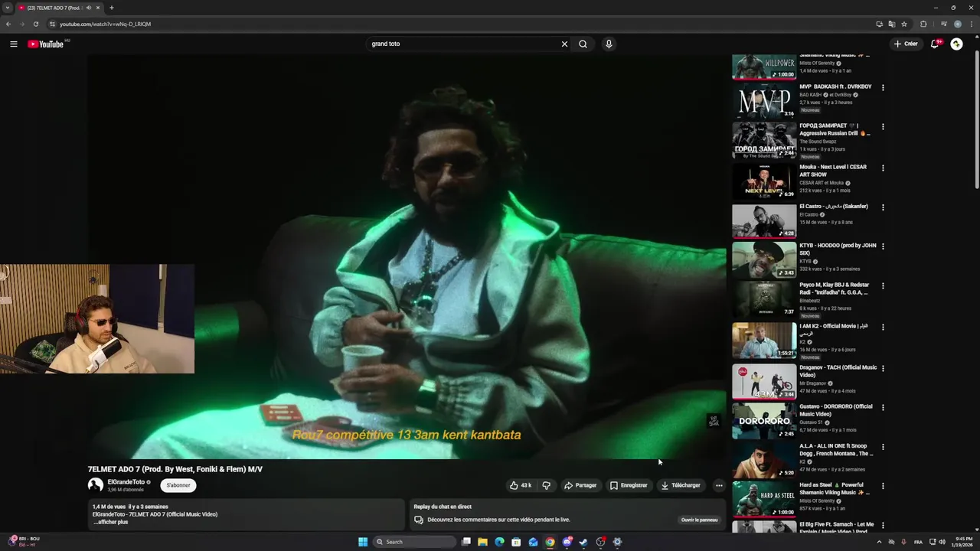
Task: Reload the page in Chrome
Action: tap(35, 24)
